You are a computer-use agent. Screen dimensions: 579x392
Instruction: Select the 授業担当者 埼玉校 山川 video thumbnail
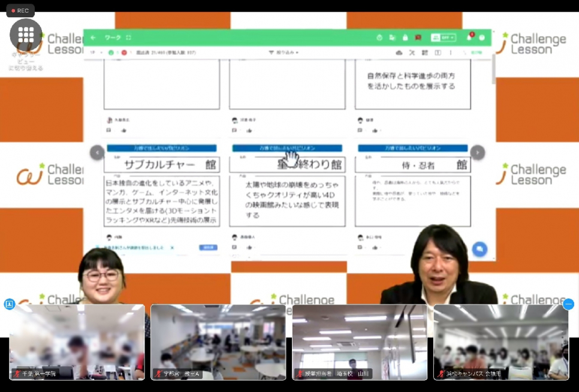tap(360, 342)
